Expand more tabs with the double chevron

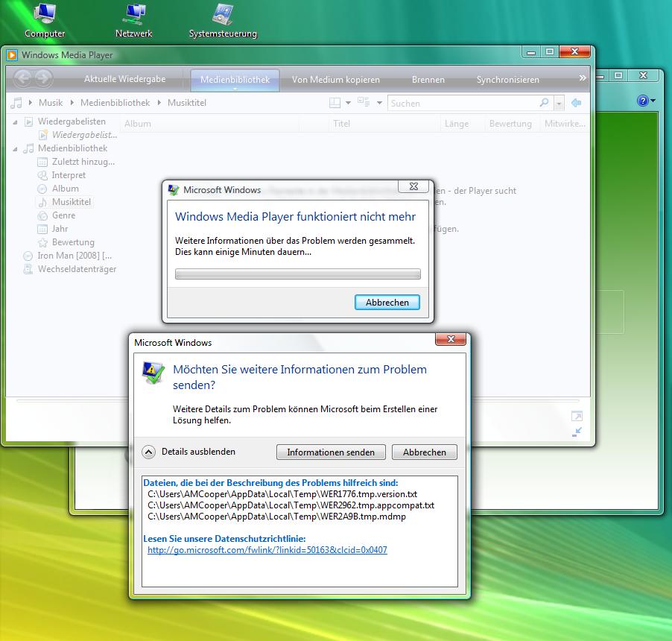[x=582, y=78]
